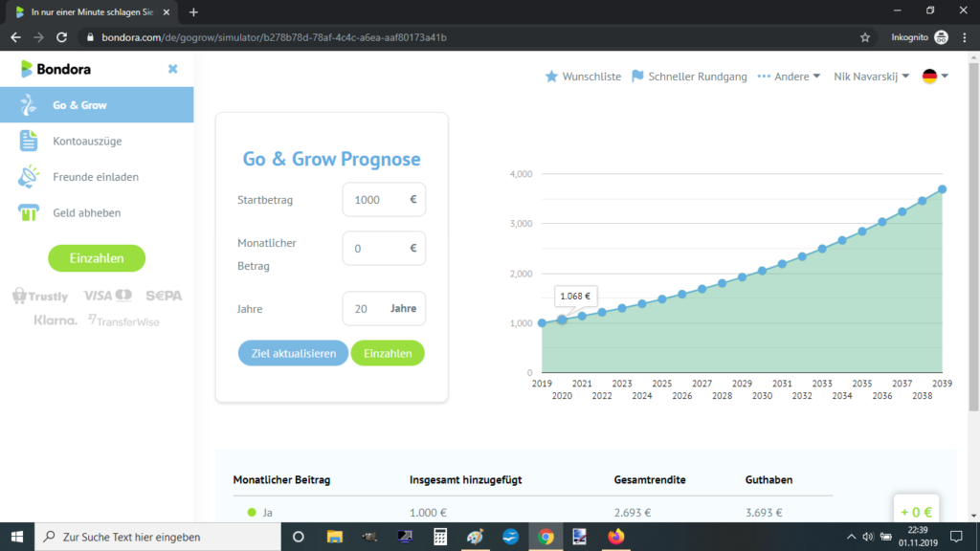Click the Cortana circle icon
Image resolution: width=980 pixels, height=551 pixels.
click(299, 537)
